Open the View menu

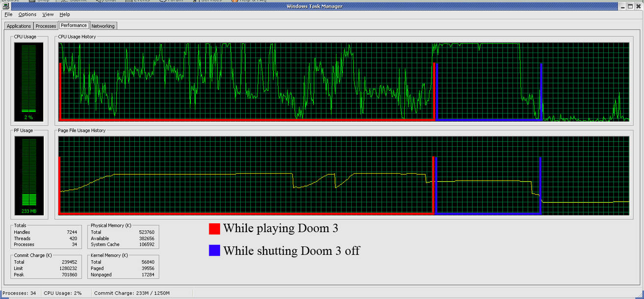(48, 14)
